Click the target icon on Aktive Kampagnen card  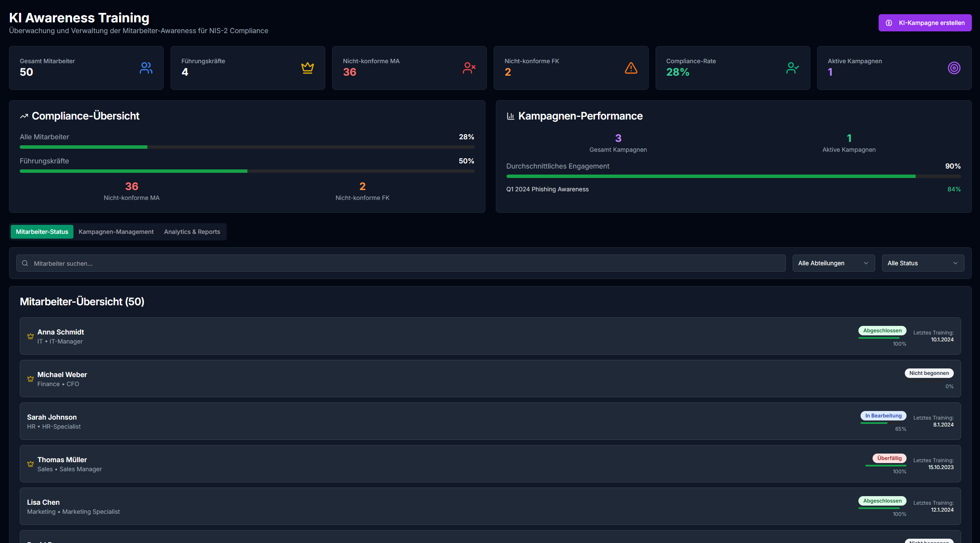pos(954,67)
